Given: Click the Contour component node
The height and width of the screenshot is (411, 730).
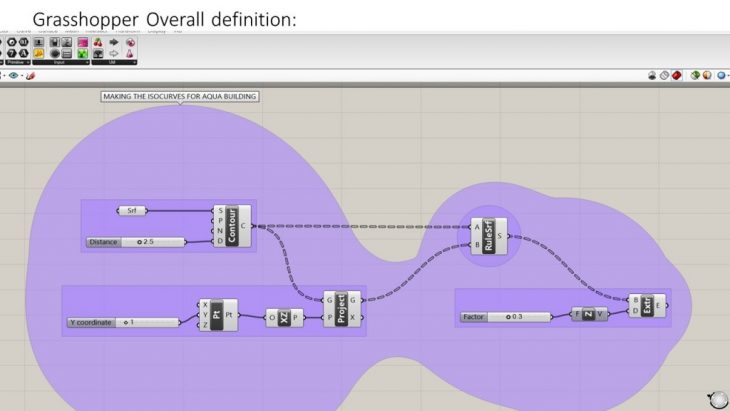Looking at the screenshot, I should [233, 226].
